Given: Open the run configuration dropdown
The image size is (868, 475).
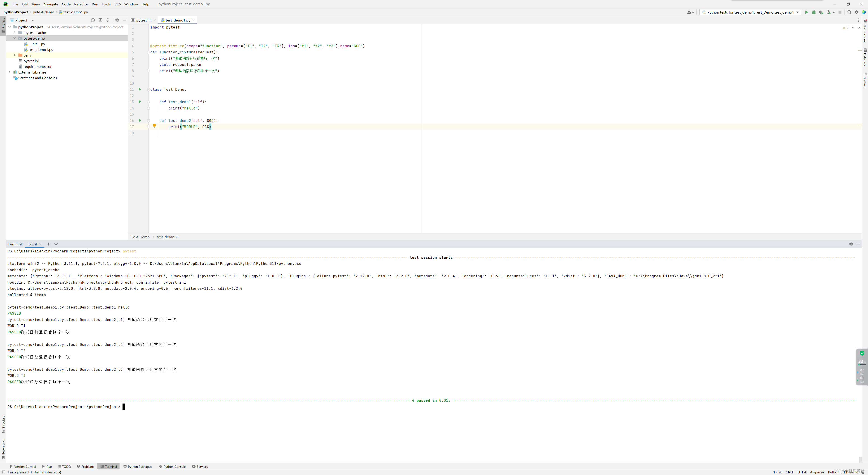Looking at the screenshot, I should [750, 12].
